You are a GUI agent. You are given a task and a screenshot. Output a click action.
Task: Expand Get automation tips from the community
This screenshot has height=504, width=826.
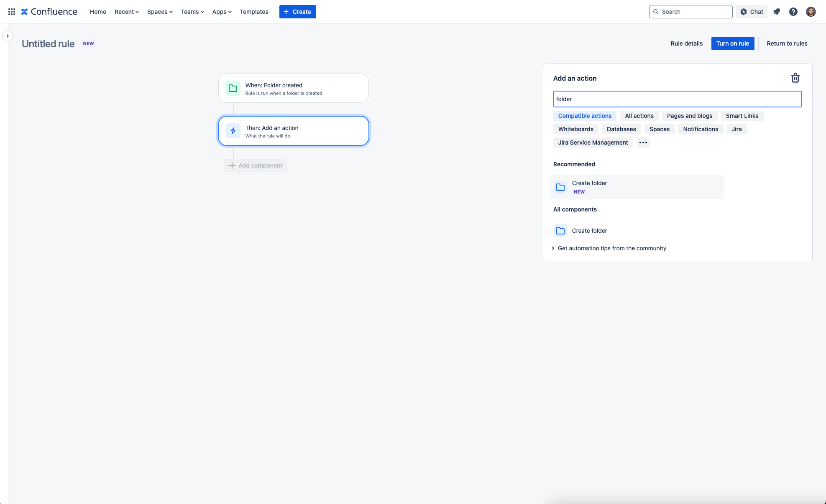click(x=611, y=248)
